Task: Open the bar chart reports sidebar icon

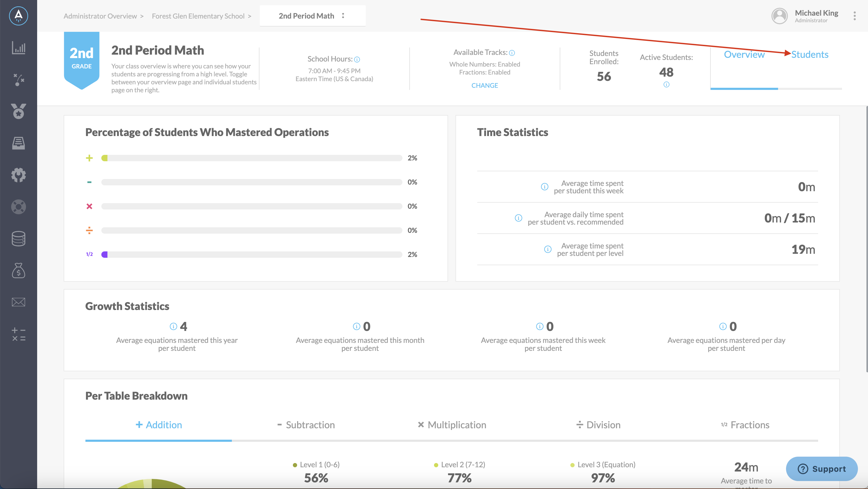Action: coord(19,48)
